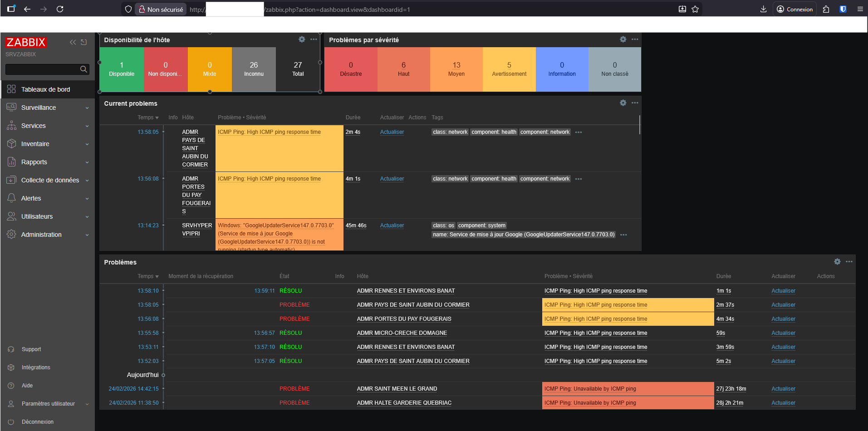Open the 13:59:11 recovery time link
The image size is (868, 431).
pos(265,291)
